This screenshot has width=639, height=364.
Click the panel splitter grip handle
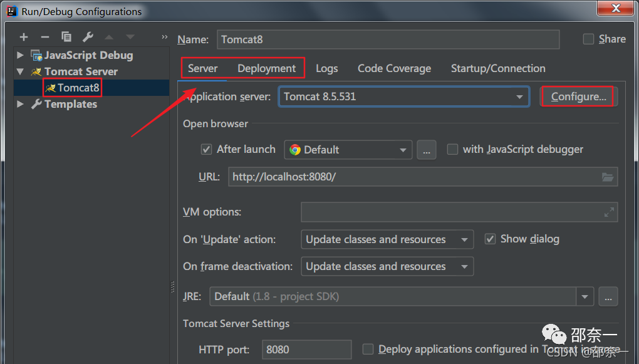click(x=173, y=287)
